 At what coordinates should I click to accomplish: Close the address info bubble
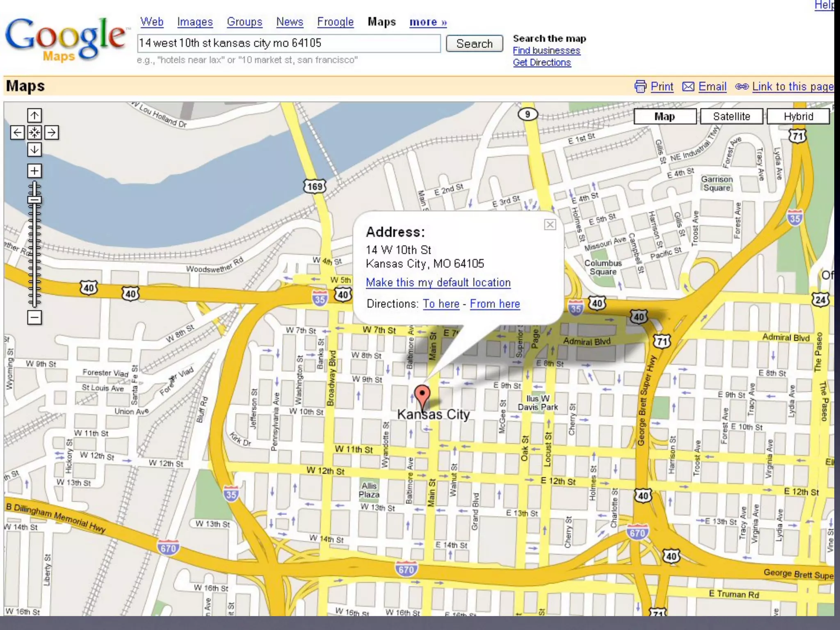tap(550, 224)
